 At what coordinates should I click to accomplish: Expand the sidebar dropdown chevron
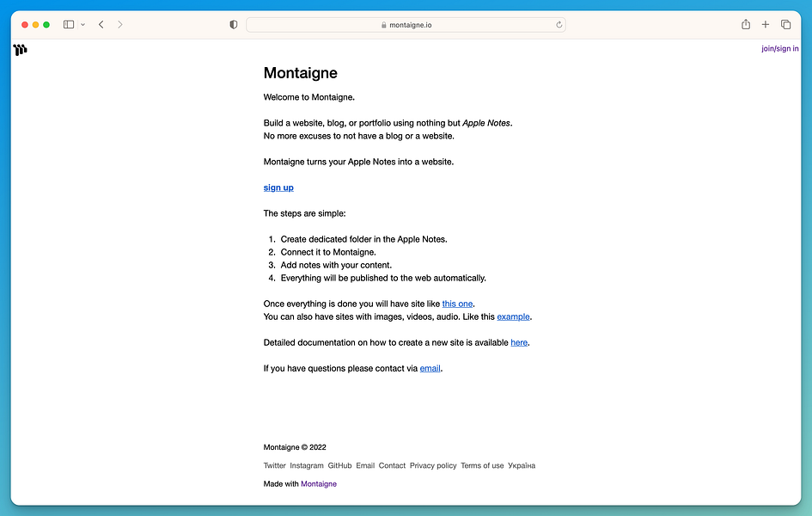pyautogui.click(x=82, y=25)
